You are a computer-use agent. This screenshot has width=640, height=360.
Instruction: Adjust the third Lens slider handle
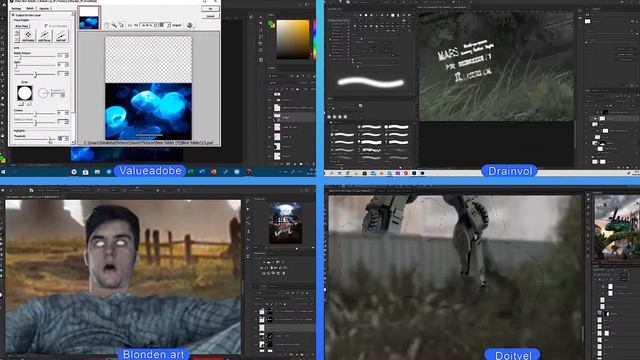[36, 75]
